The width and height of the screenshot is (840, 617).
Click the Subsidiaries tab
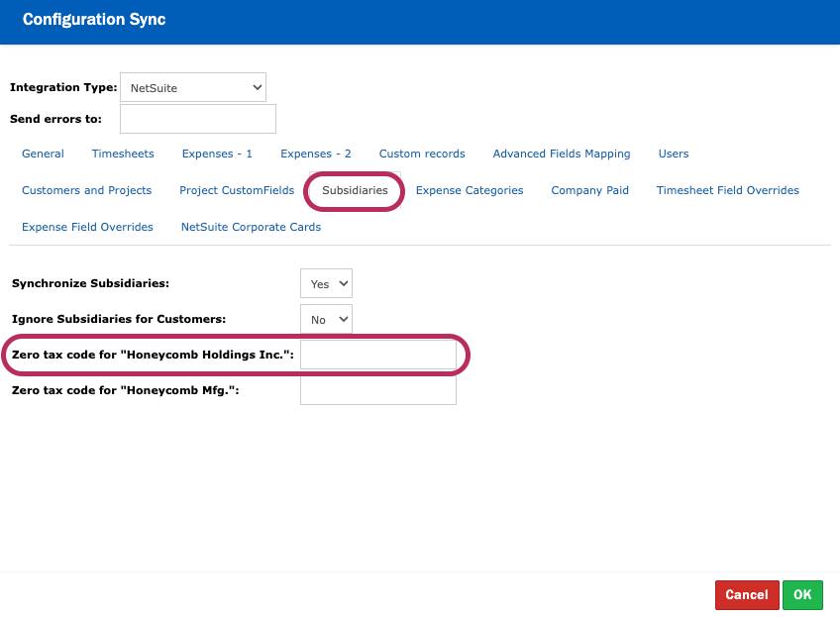(x=355, y=190)
